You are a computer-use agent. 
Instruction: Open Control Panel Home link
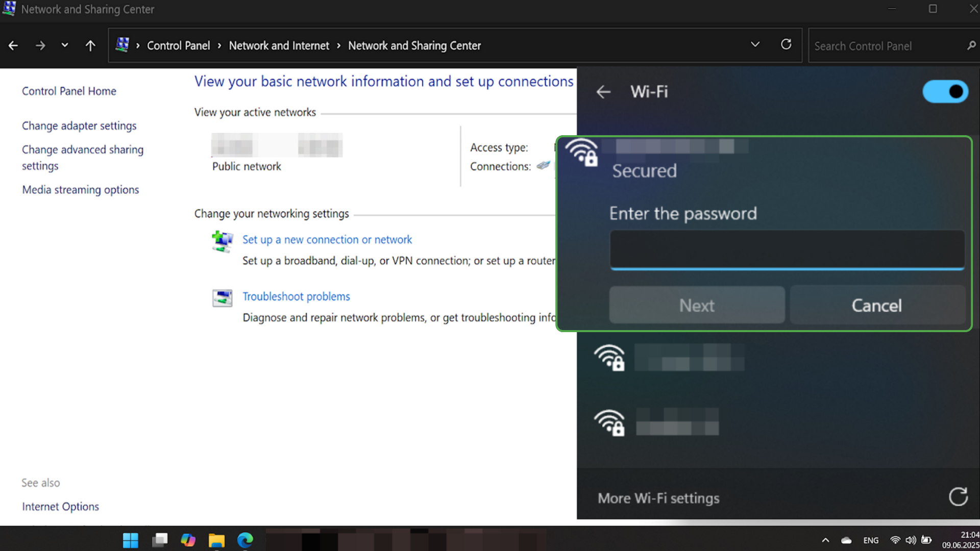tap(69, 91)
